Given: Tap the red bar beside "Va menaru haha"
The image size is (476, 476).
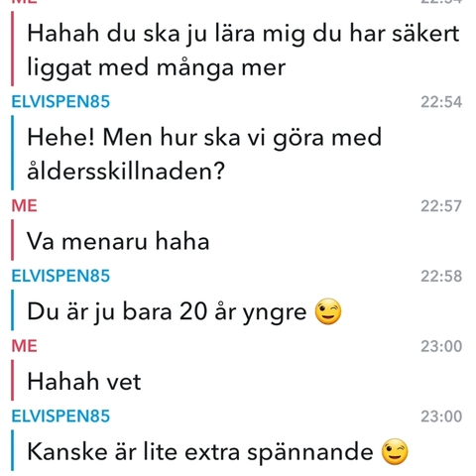Looking at the screenshot, I should pos(13,240).
